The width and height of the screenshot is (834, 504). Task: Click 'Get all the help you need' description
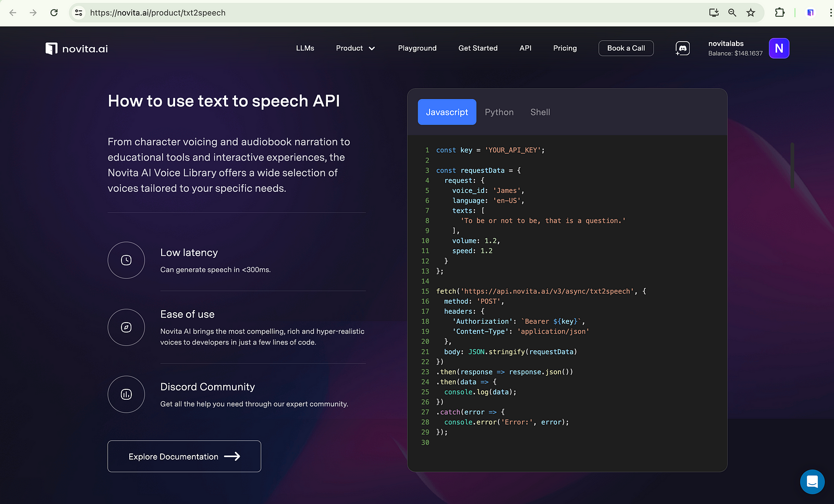(x=254, y=404)
